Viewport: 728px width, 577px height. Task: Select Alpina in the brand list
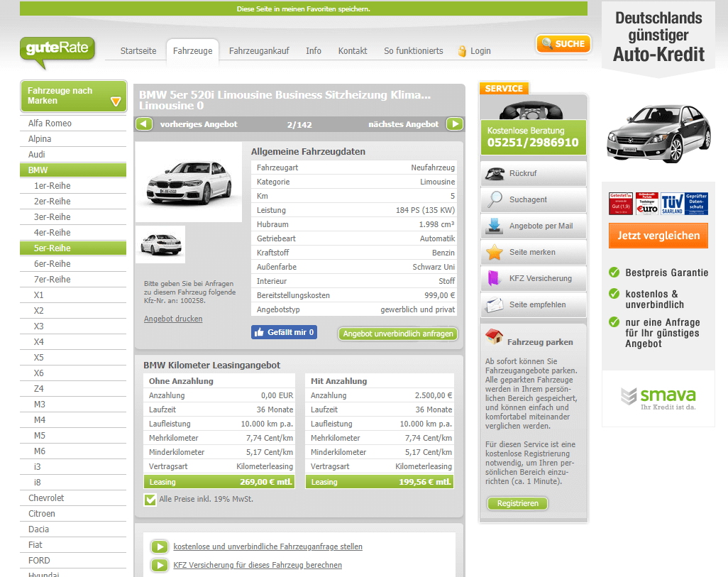(73, 139)
